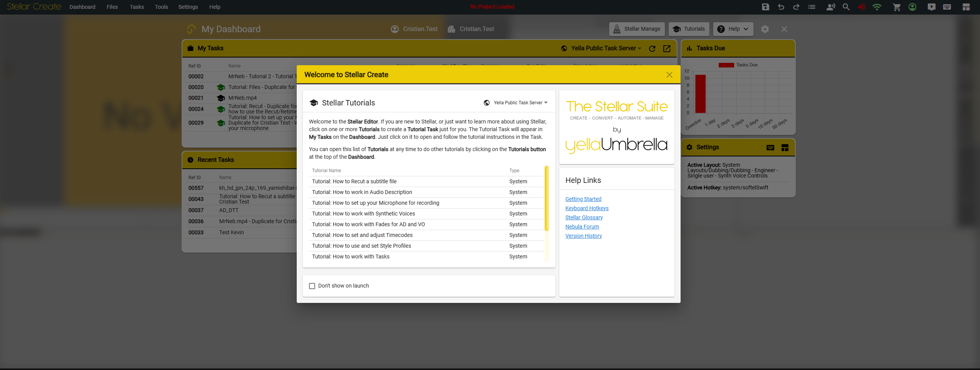980x370 pixels.
Task: Open the Help dropdown button on dashboard
Action: pyautogui.click(x=733, y=29)
